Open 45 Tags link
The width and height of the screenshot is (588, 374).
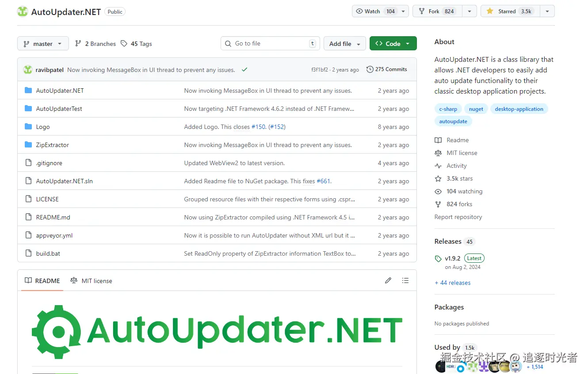pyautogui.click(x=136, y=44)
